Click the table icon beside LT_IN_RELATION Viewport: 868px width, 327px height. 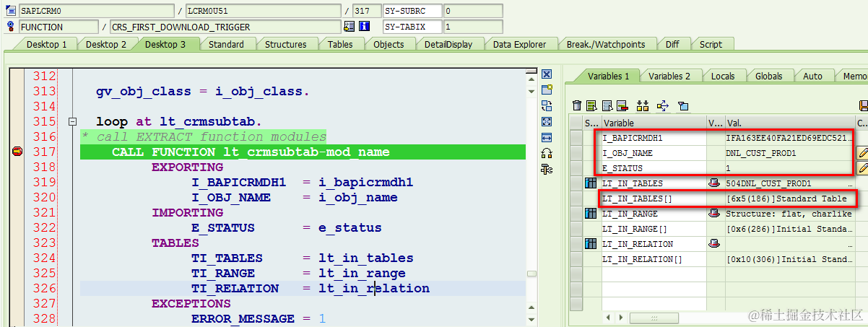pyautogui.click(x=590, y=244)
